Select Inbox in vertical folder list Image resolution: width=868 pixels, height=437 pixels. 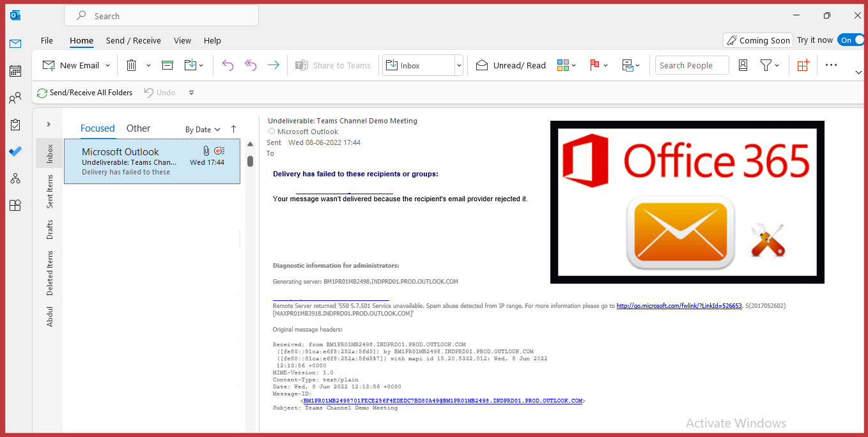(50, 153)
